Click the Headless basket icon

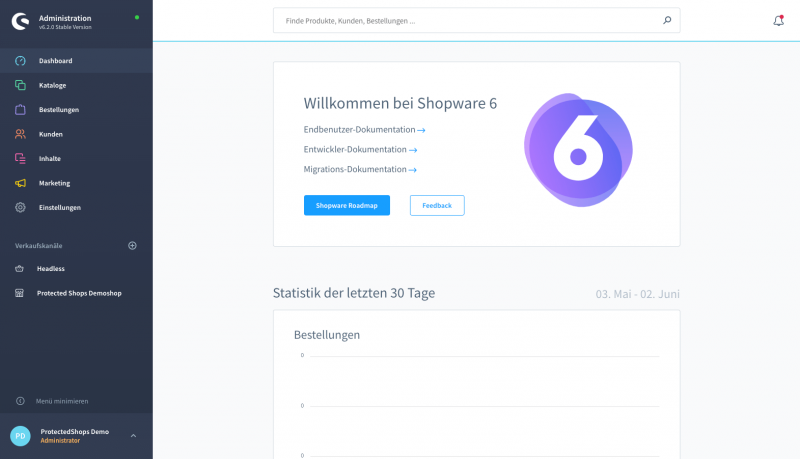(x=19, y=268)
